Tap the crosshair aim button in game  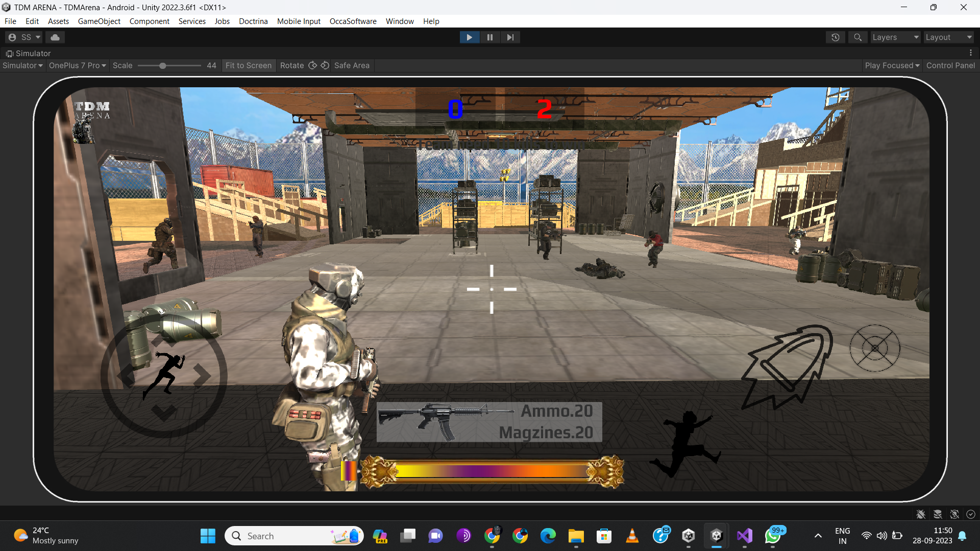click(874, 348)
